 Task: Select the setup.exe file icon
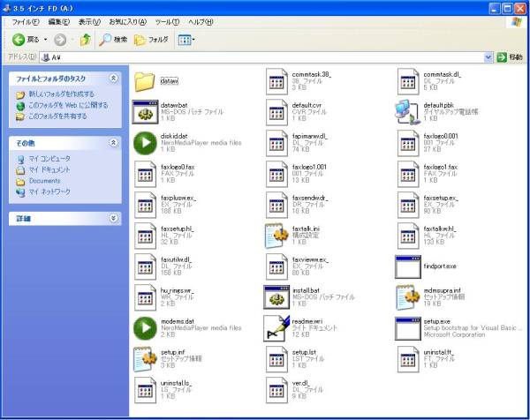tap(408, 327)
